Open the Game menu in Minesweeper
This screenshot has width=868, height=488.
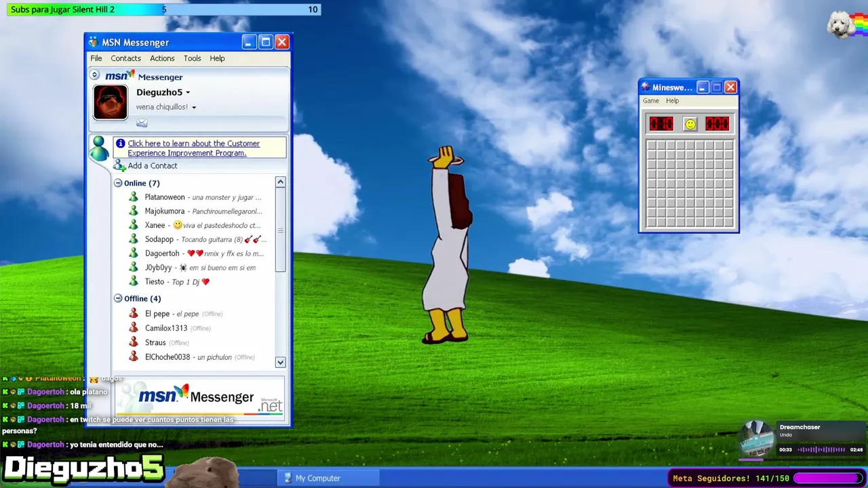[x=651, y=101]
